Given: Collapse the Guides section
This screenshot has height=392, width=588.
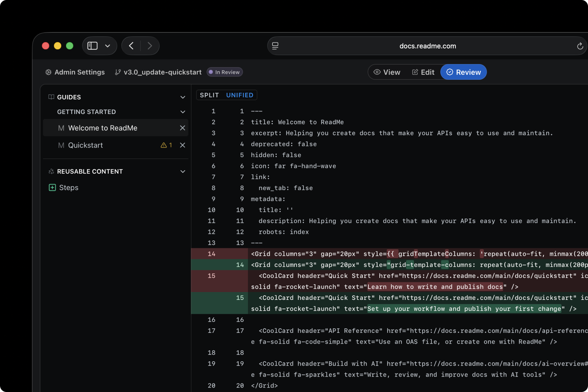Looking at the screenshot, I should pyautogui.click(x=183, y=97).
